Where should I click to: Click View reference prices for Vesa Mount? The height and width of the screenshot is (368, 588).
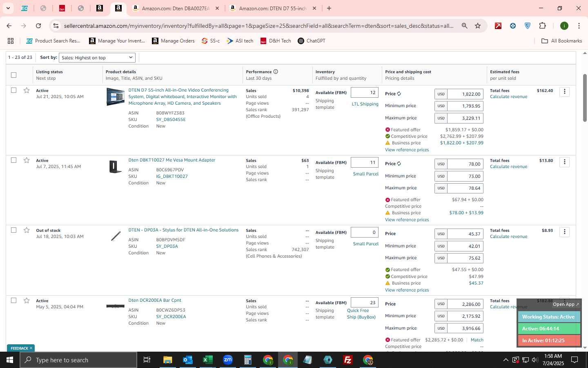[407, 220]
